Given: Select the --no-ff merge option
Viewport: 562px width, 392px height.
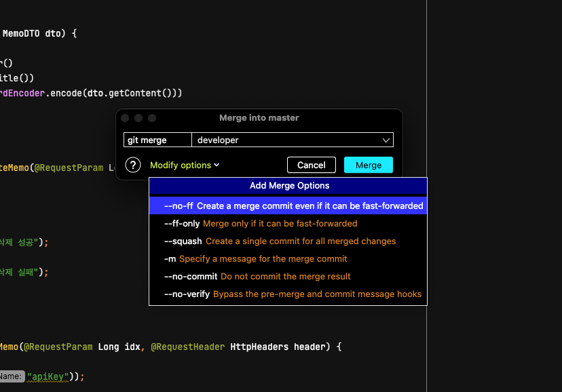Looking at the screenshot, I should pos(288,206).
